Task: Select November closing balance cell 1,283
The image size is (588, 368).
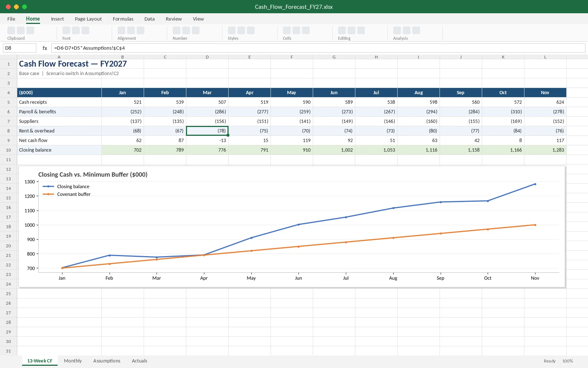Action: 545,150
